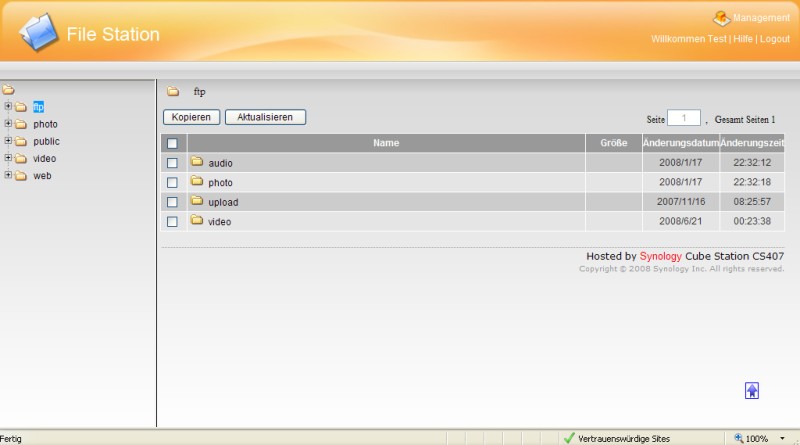Open the zoom level dropdown arrow
800x445 pixels.
point(782,438)
